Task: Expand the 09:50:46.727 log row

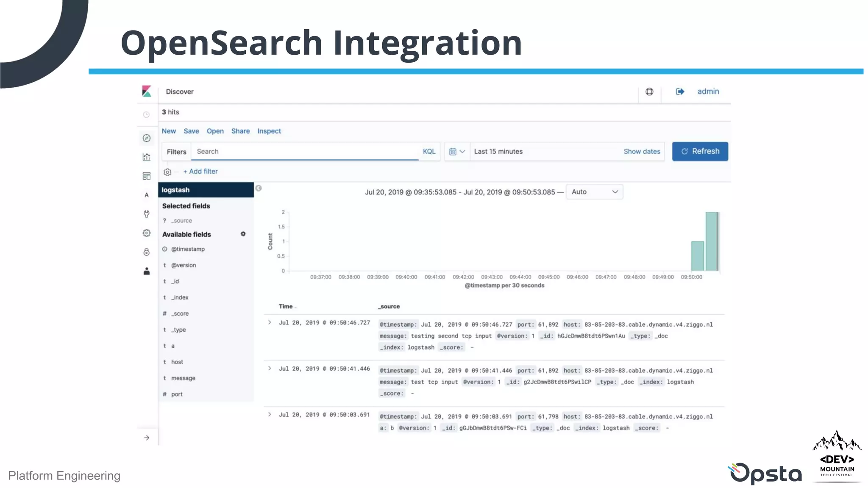Action: (x=270, y=322)
